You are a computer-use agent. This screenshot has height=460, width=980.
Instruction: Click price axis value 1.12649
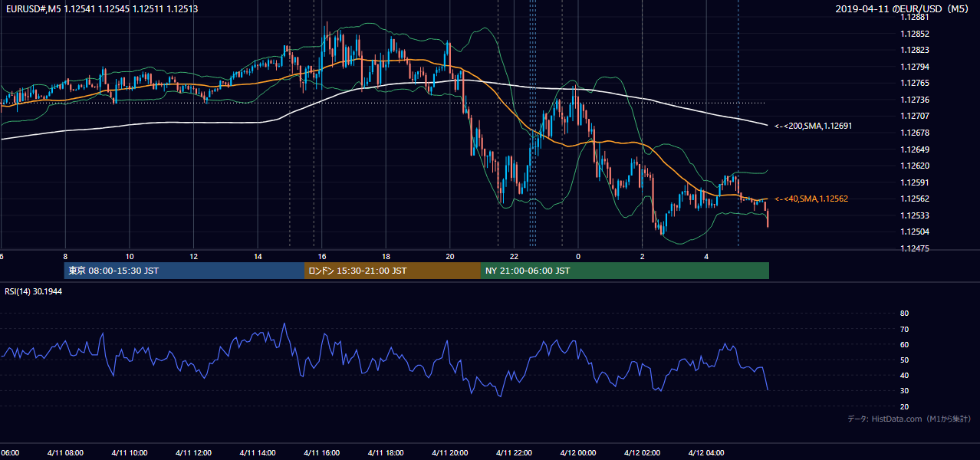(916, 149)
